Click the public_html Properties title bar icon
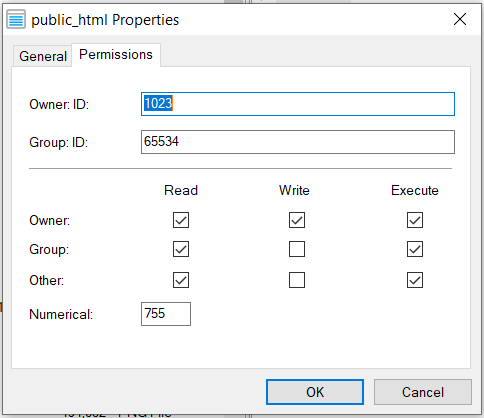 point(16,20)
